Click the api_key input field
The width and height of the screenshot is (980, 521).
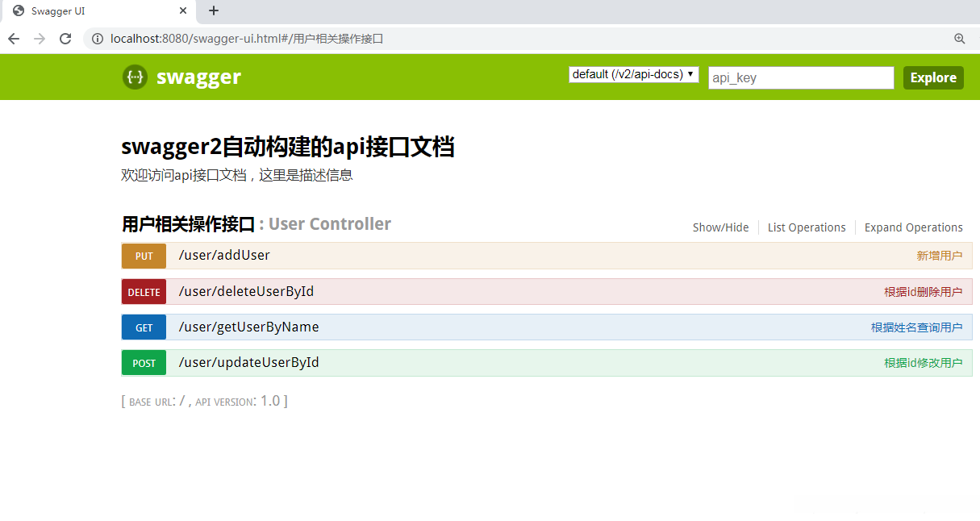tap(801, 77)
